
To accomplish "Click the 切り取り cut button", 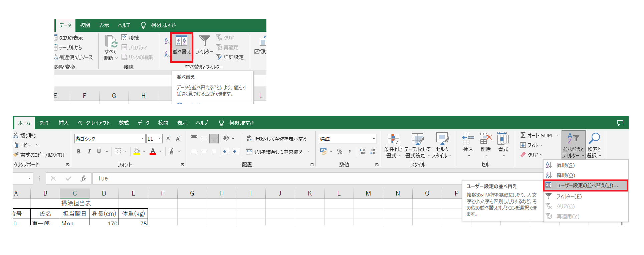I will click(25, 135).
